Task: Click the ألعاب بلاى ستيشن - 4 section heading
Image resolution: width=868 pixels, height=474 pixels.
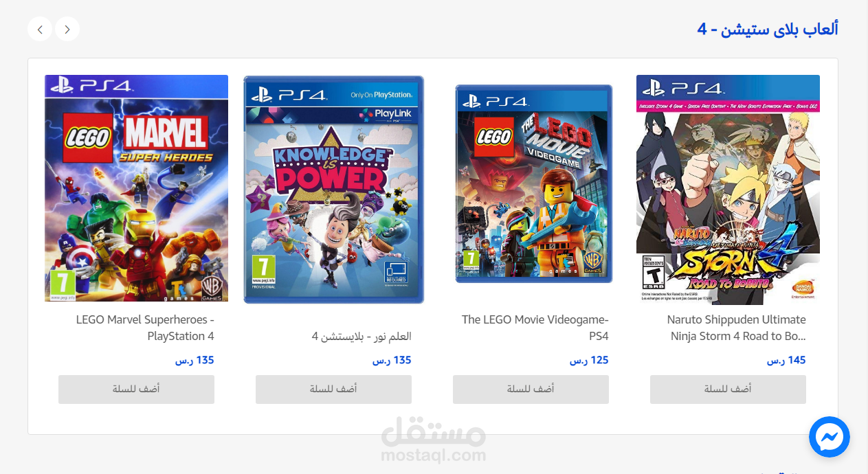Action: coord(768,29)
